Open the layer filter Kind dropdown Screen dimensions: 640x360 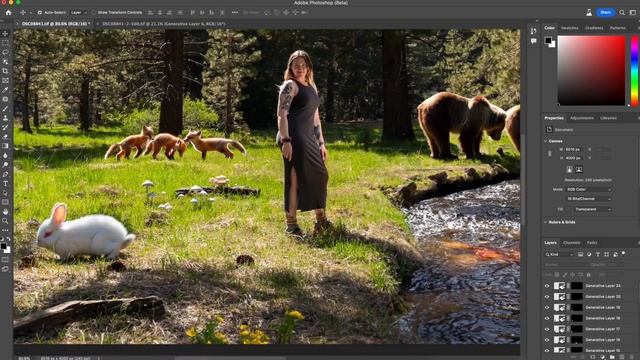(560, 254)
